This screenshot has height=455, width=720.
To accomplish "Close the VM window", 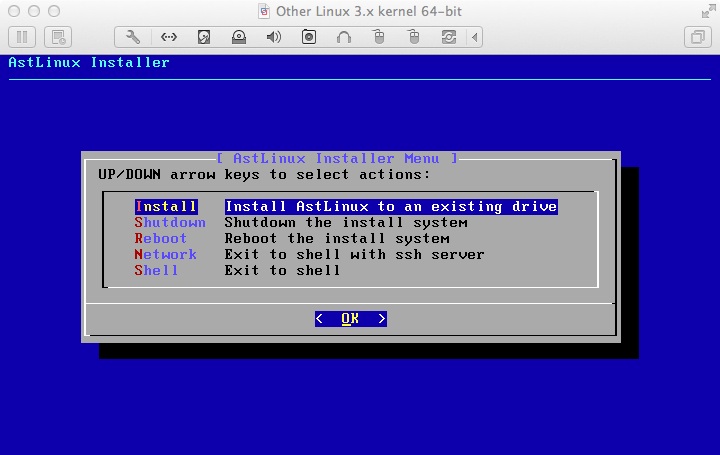I will pyautogui.click(x=14, y=11).
